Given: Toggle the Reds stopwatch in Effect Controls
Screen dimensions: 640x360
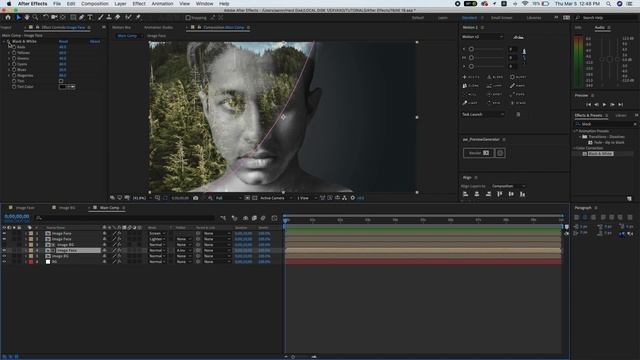Looking at the screenshot, I should pos(14,47).
